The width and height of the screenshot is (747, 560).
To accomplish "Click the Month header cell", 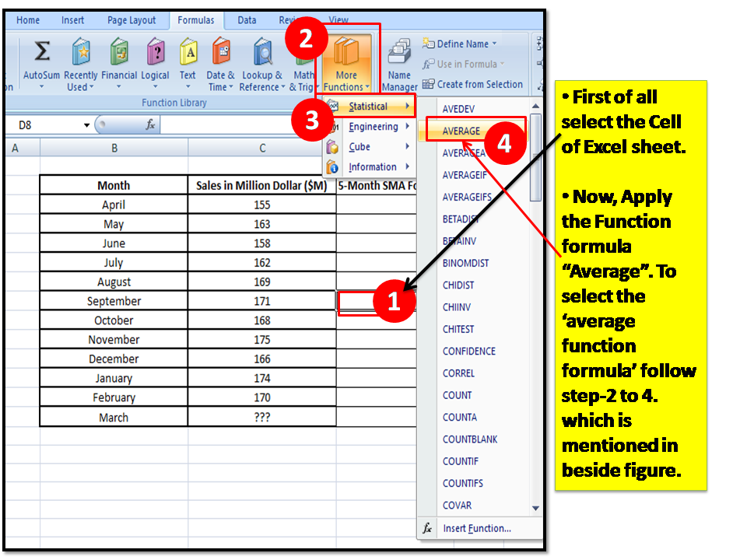I will pyautogui.click(x=114, y=185).
